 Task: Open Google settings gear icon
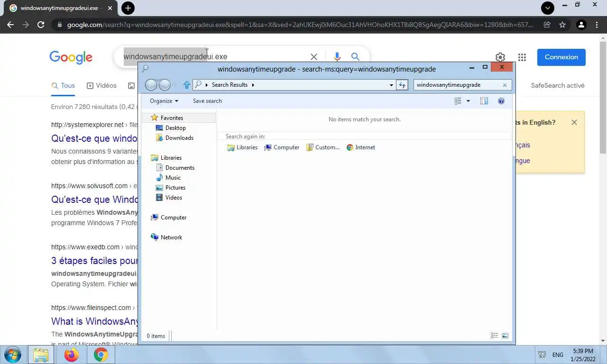(500, 57)
